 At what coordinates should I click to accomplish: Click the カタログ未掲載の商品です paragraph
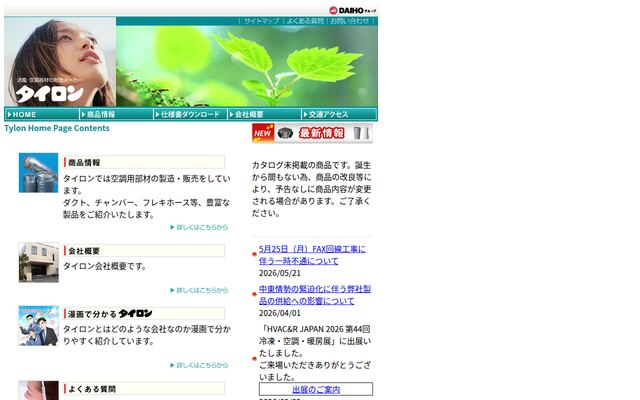pyautogui.click(x=311, y=189)
